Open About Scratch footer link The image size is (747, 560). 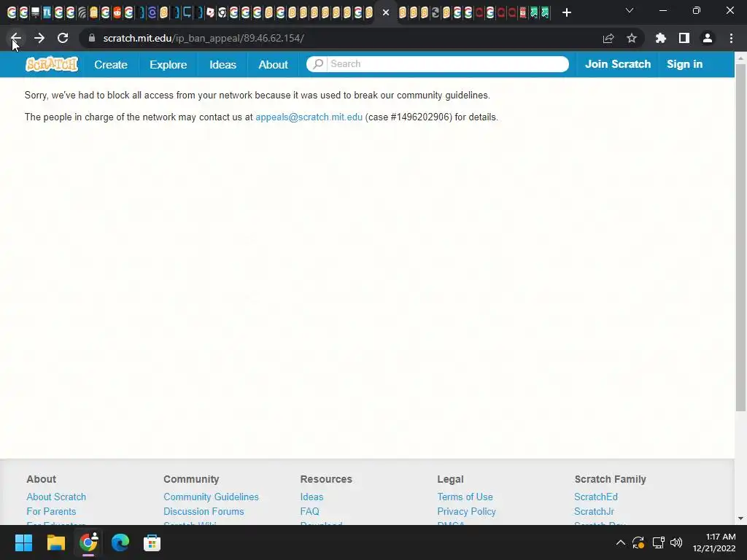tap(56, 497)
